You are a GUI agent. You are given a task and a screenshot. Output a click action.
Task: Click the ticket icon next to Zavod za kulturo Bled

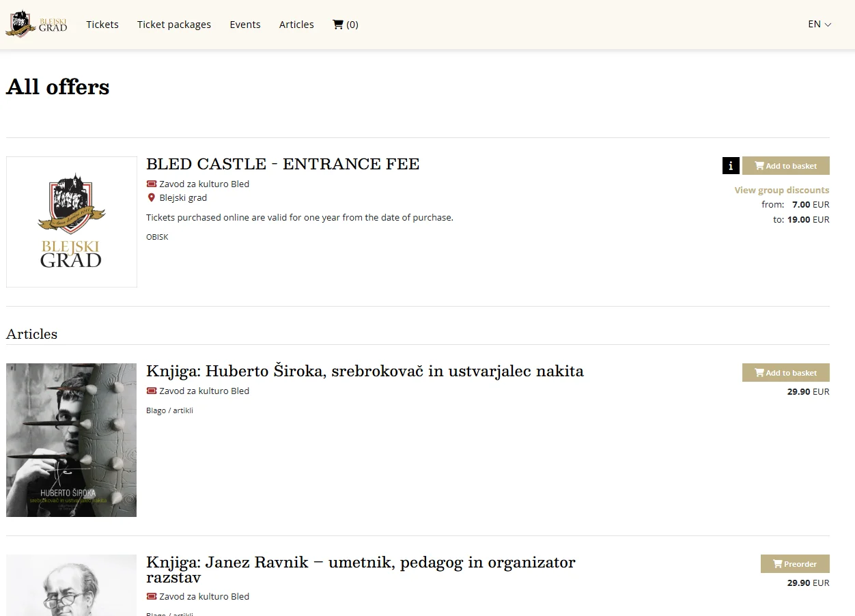click(150, 184)
